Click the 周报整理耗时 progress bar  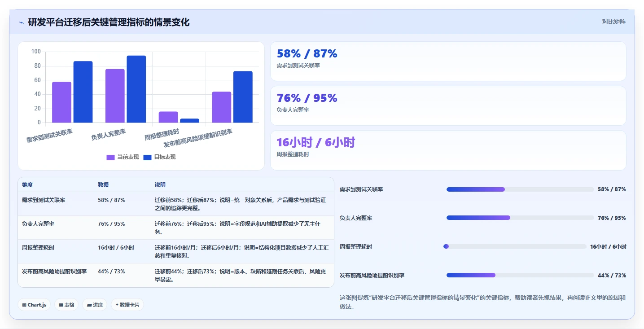pos(515,246)
